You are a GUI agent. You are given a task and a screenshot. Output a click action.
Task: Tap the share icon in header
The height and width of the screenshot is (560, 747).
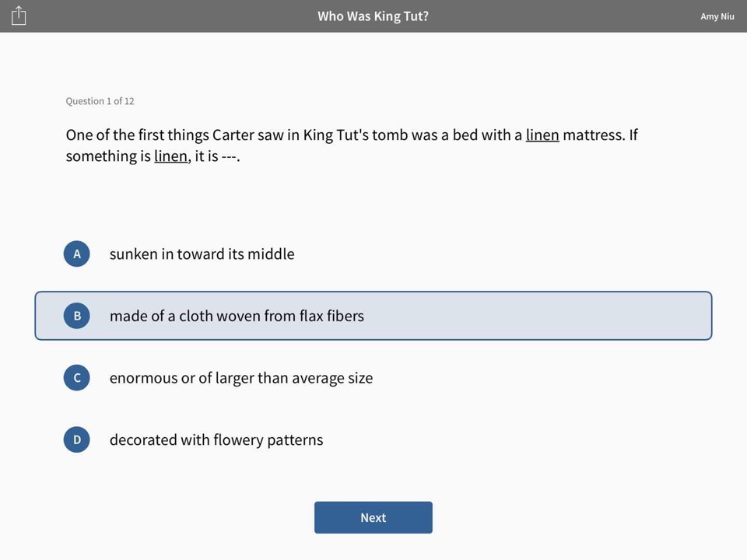coord(19,16)
